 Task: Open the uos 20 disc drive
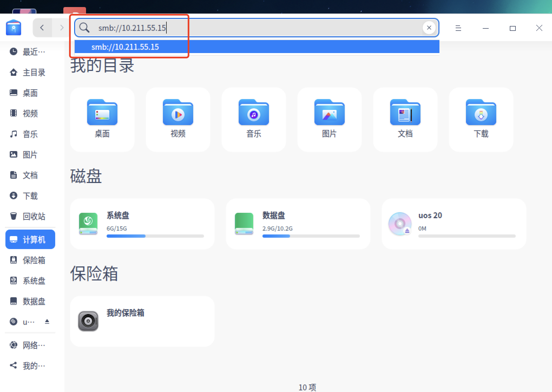tap(454, 224)
